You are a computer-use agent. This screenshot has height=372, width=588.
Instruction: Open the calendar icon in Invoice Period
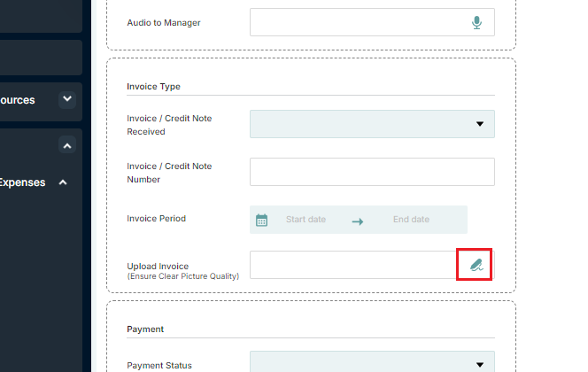coord(261,221)
